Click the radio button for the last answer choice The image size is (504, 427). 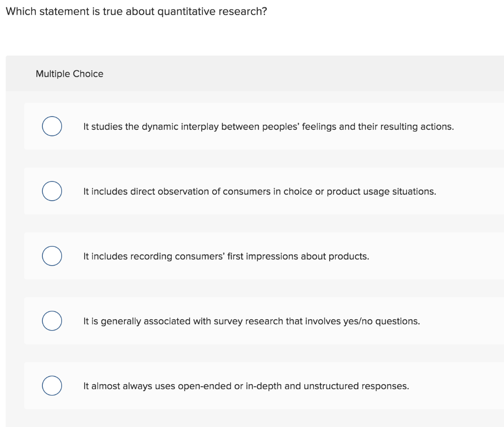pyautogui.click(x=52, y=386)
